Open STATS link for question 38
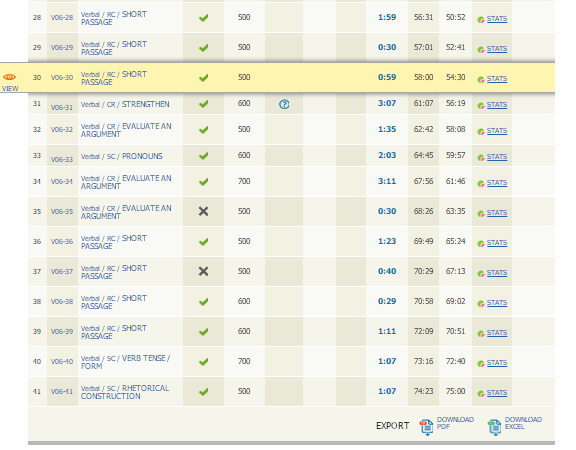Image resolution: width=576 pixels, height=450 pixels. click(497, 303)
